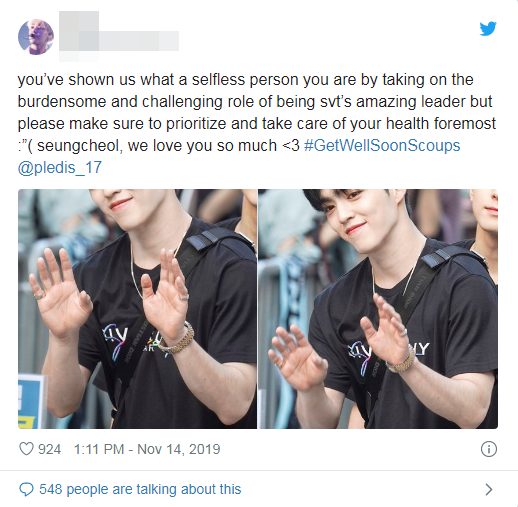Visit the @pledis_17 mention
This screenshot has width=518, height=507.
pos(60,167)
